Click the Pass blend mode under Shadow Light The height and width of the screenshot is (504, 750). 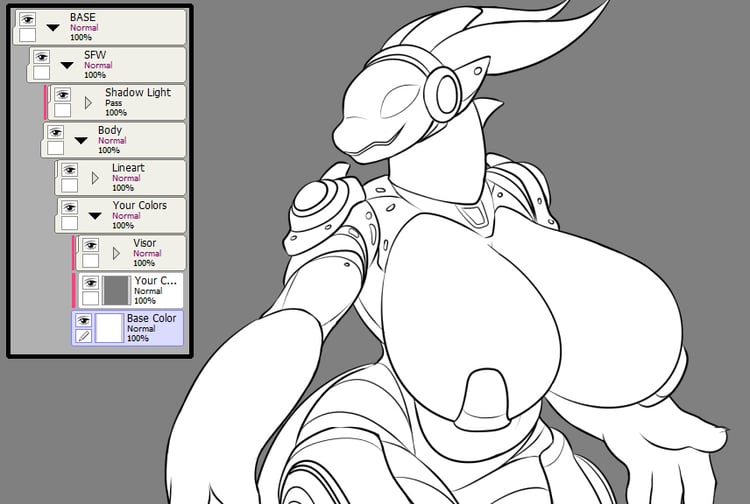(x=114, y=103)
